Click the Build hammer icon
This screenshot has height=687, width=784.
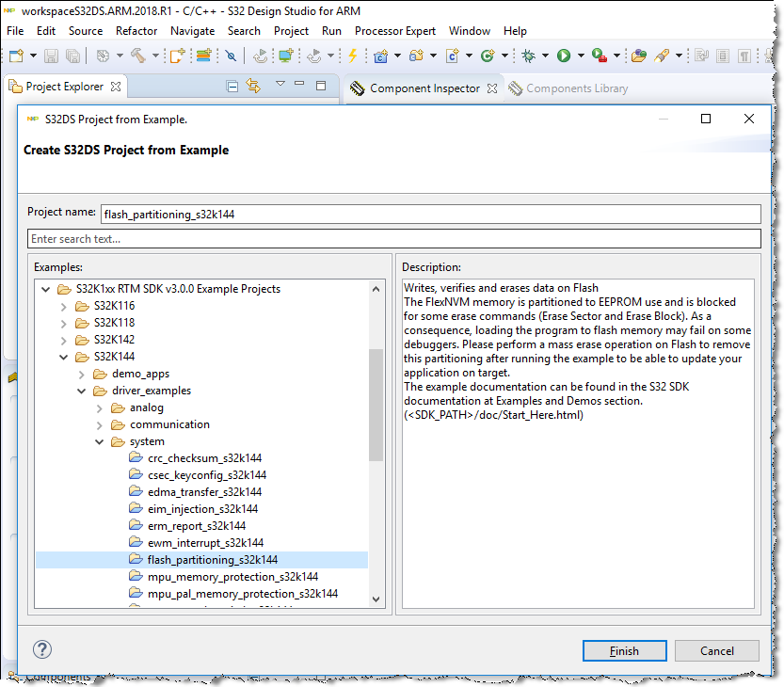click(138, 56)
